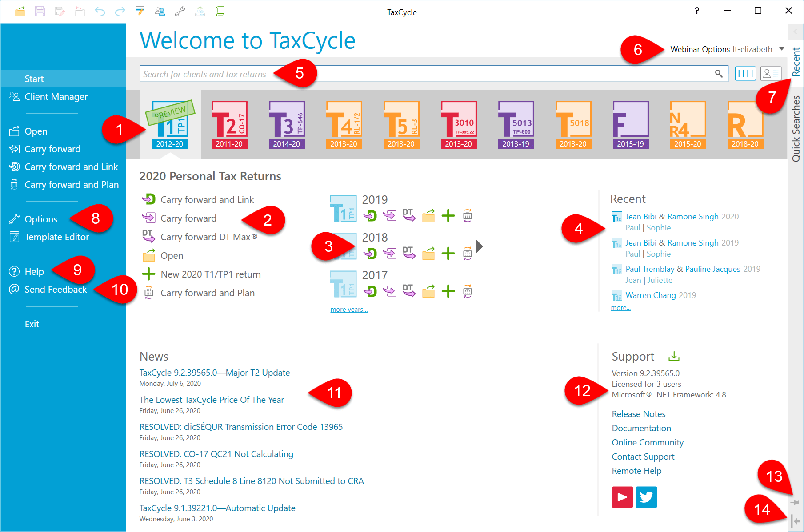Expand the Webinar Options profile dropdown
The width and height of the screenshot is (804, 532).
(782, 49)
